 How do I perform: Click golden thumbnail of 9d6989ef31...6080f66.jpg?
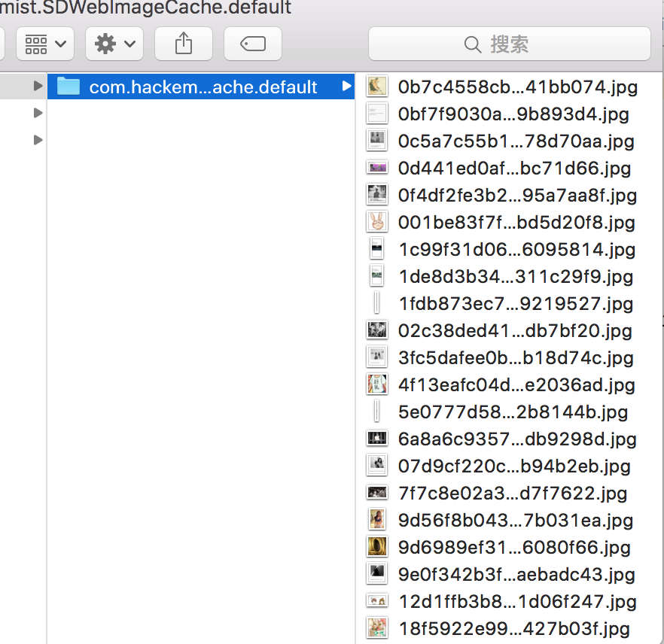point(376,547)
